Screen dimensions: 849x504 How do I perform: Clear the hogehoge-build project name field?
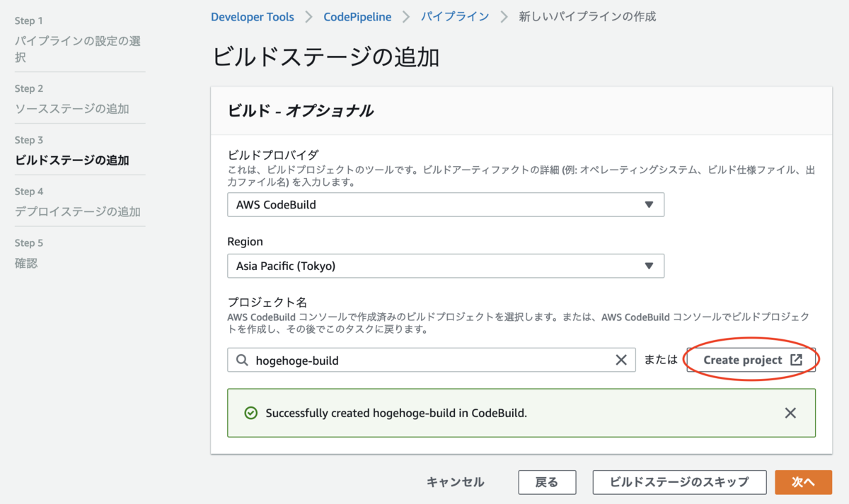pos(621,360)
